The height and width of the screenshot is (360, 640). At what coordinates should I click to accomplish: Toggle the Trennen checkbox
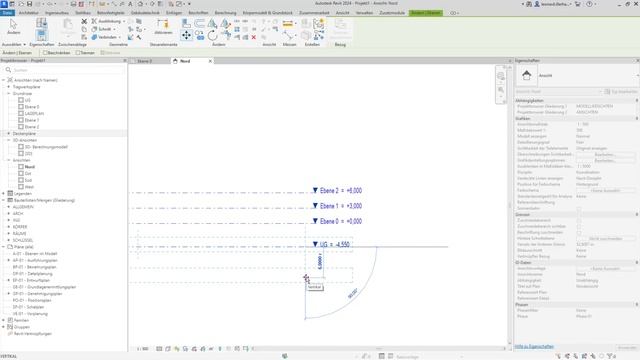point(78,53)
